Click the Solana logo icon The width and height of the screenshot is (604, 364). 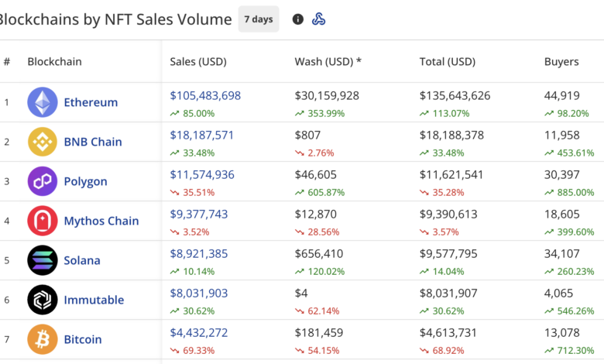(x=43, y=260)
